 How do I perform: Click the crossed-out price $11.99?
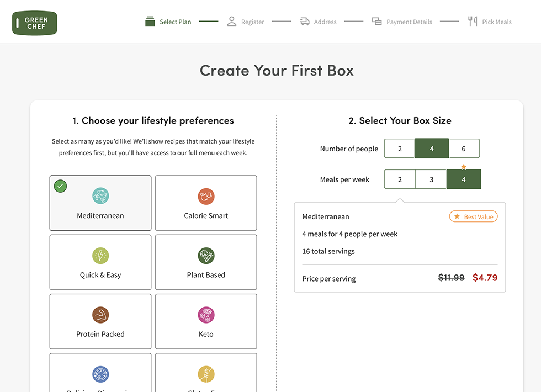pyautogui.click(x=452, y=278)
